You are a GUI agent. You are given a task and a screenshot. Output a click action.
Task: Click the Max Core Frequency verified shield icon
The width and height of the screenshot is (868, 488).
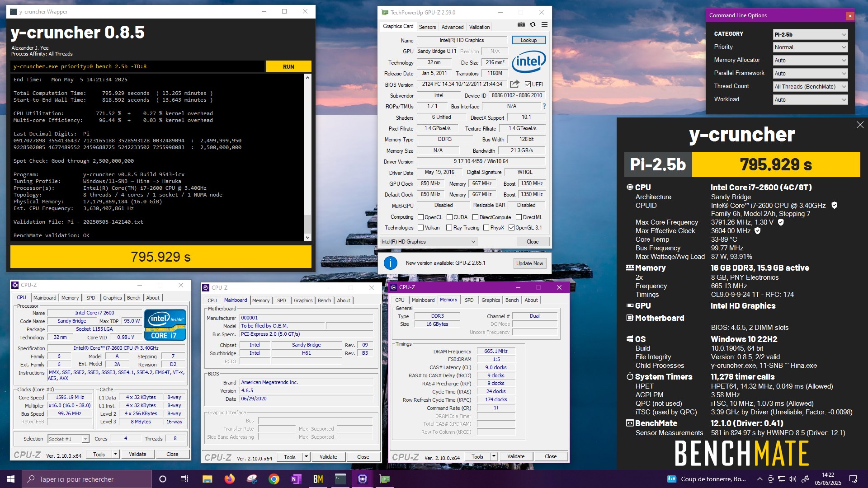coord(781,222)
